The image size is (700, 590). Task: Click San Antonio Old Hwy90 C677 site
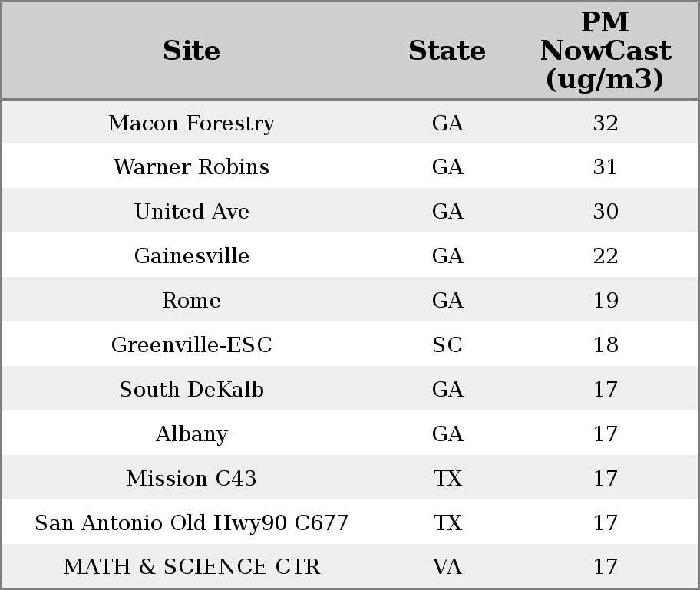tap(191, 523)
